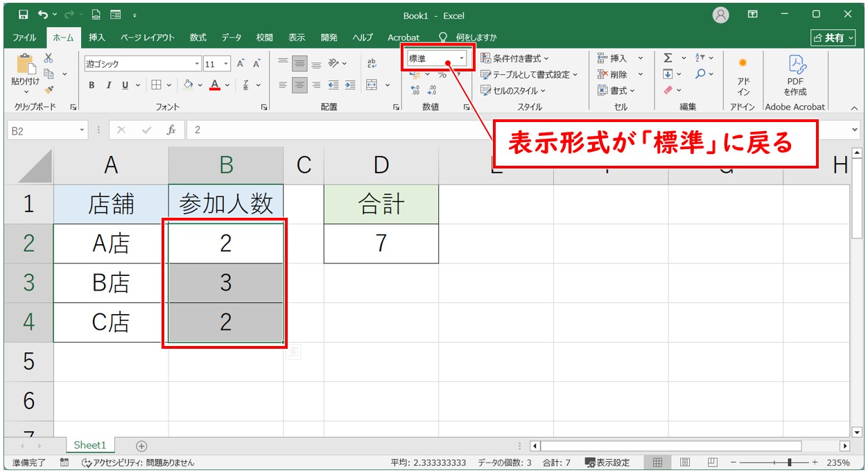Expand 条件付き書式 conditional formatting menu
Viewport: 868px width, 475px height.
click(514, 58)
